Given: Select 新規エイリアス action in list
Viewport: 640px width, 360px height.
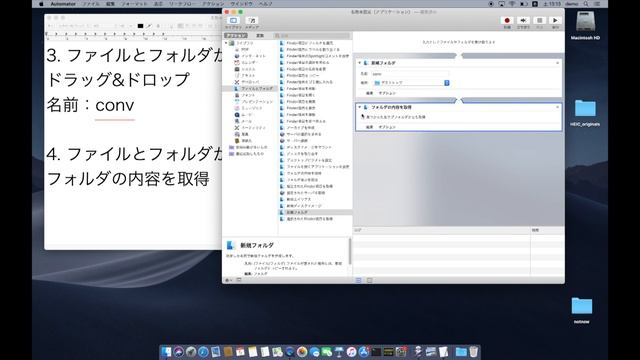Looking at the screenshot, I should coord(298,200).
